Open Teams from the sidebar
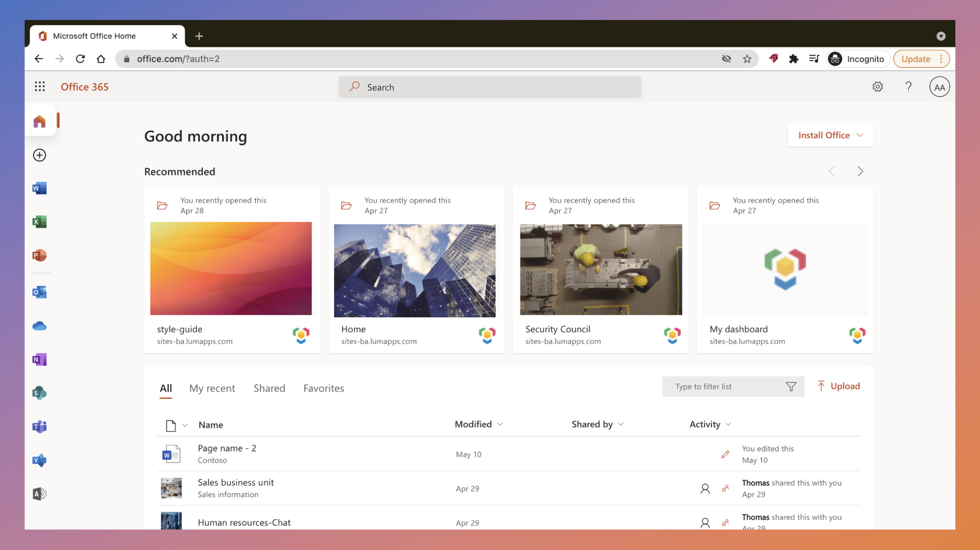 [40, 427]
